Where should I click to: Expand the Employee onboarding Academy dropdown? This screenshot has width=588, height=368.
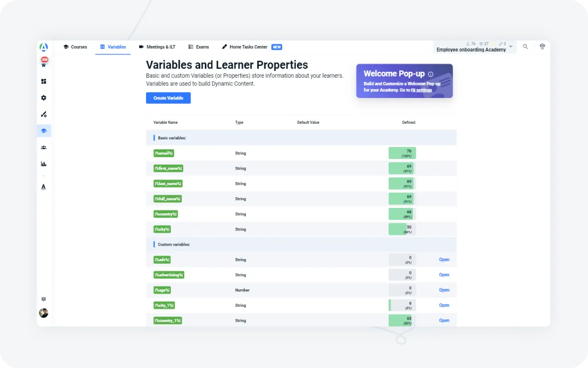click(511, 47)
